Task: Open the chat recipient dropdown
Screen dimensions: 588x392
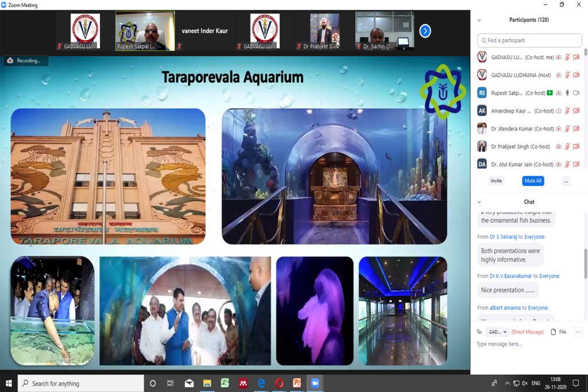Action: (x=497, y=332)
